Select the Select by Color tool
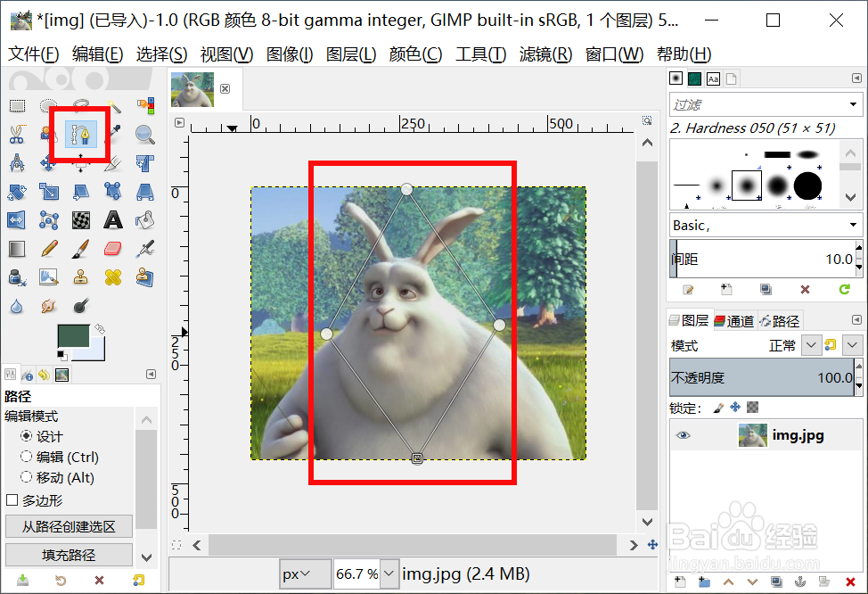The width and height of the screenshot is (868, 594). [145, 105]
